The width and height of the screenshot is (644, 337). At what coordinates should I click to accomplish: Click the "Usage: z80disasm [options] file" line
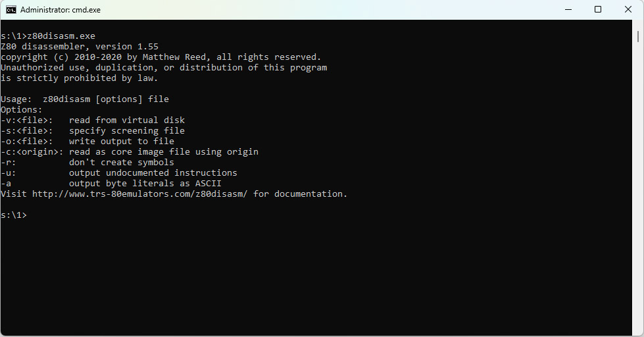click(85, 99)
